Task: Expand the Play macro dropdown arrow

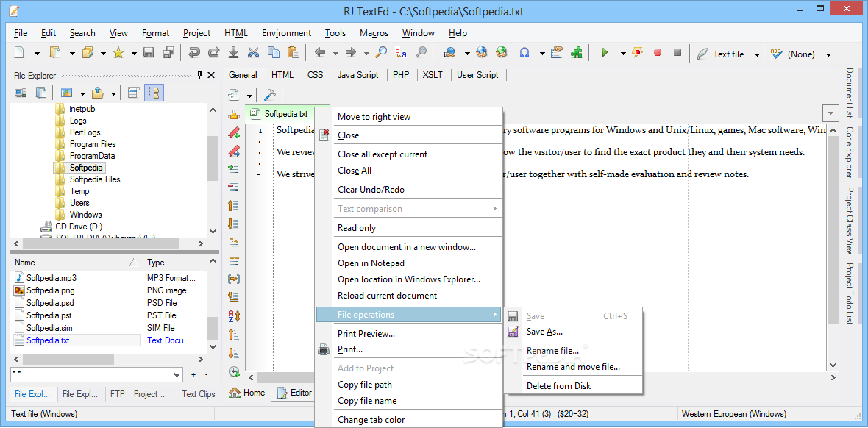Action: pos(623,54)
